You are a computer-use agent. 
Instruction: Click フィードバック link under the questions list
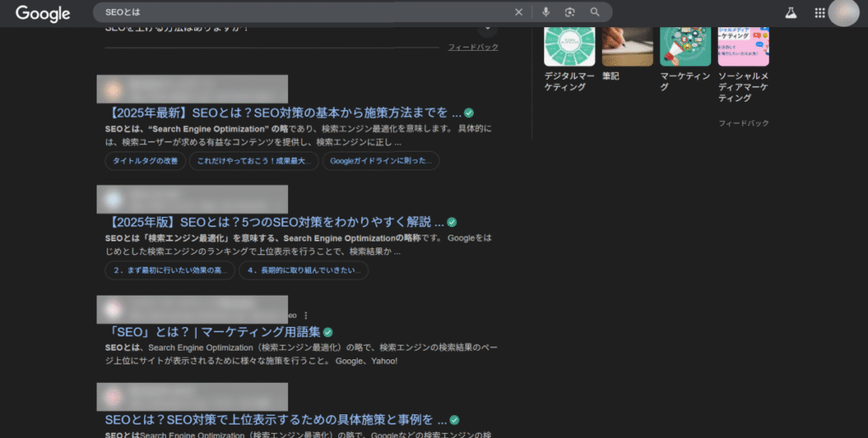tap(473, 47)
